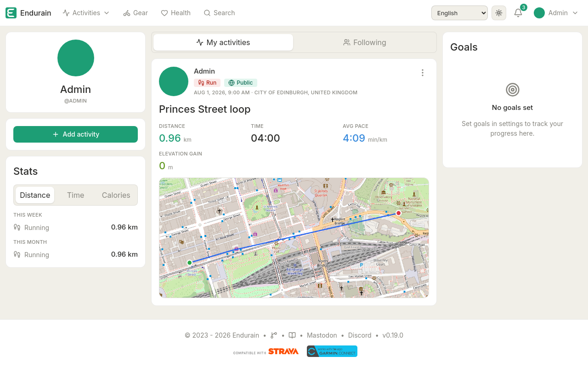Click the 0 m elevation gain value
588x368 pixels.
pyautogui.click(x=166, y=166)
